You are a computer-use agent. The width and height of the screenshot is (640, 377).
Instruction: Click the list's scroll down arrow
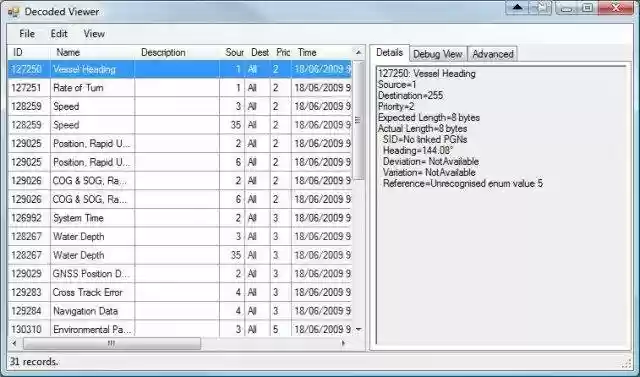358,329
